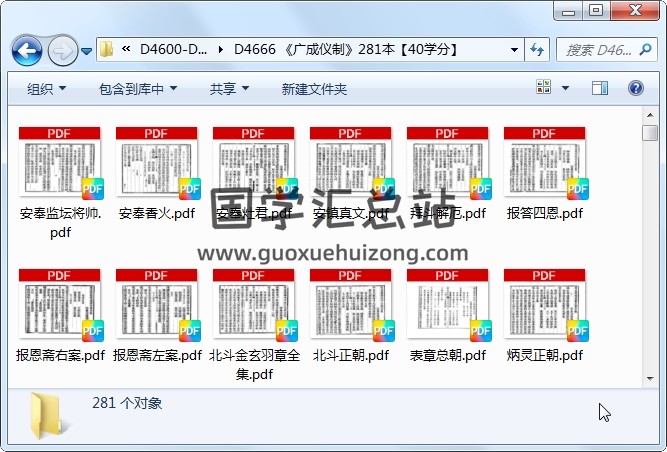Click the vertical scrollbar thumb
The height and width of the screenshot is (452, 667).
click(x=650, y=133)
